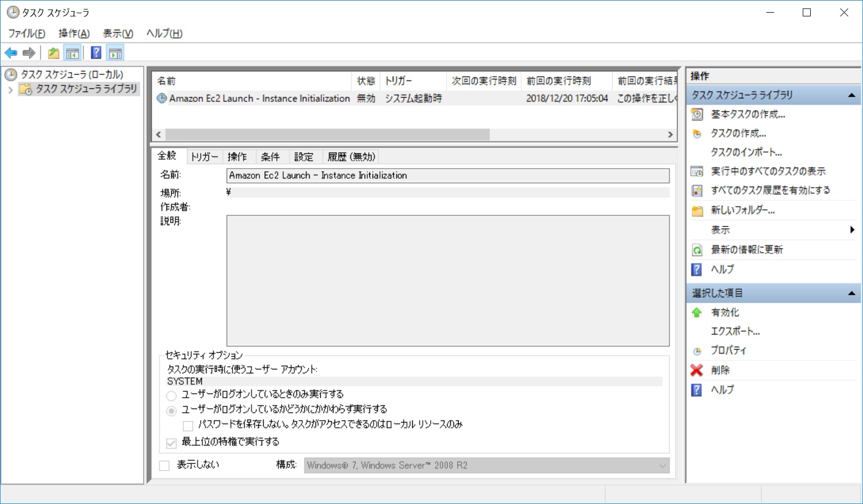Toggle 表示しない checkbox
Image resolution: width=863 pixels, height=504 pixels.
164,465
